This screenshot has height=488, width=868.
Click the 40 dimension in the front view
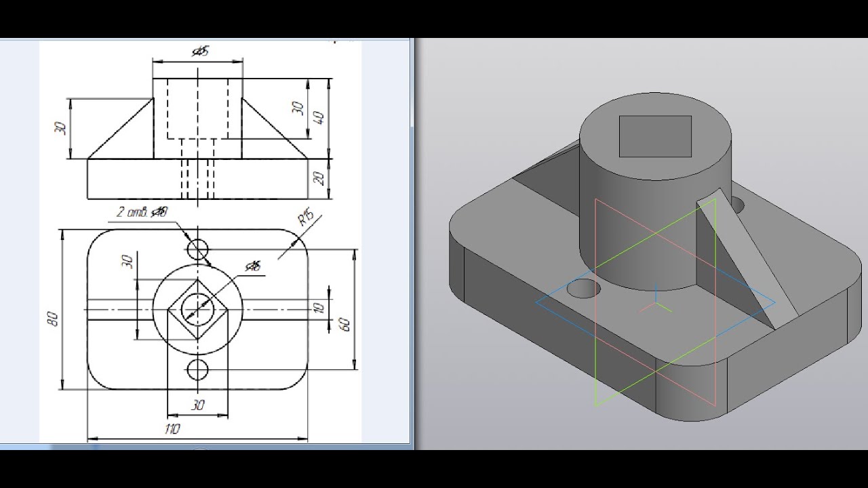tap(318, 117)
